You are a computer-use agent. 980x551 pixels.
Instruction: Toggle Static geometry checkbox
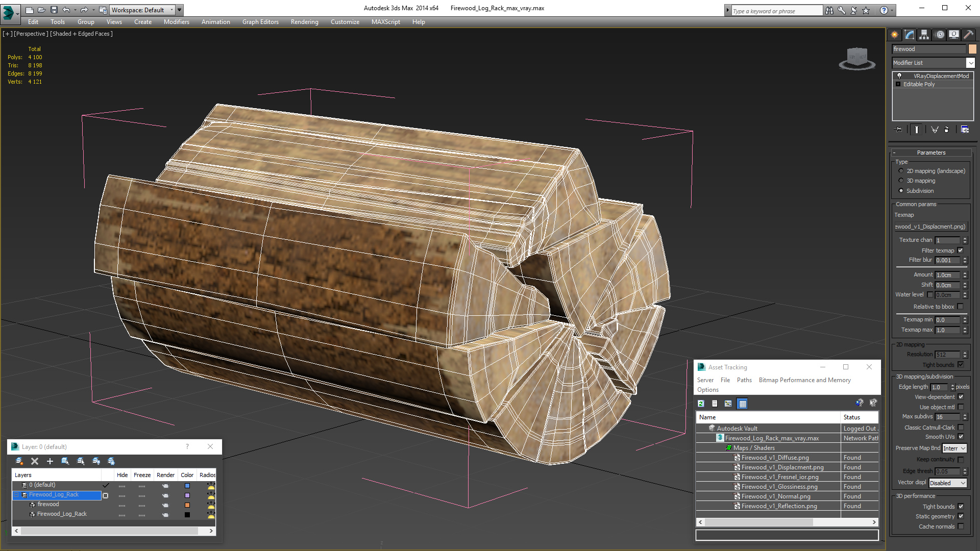point(961,516)
